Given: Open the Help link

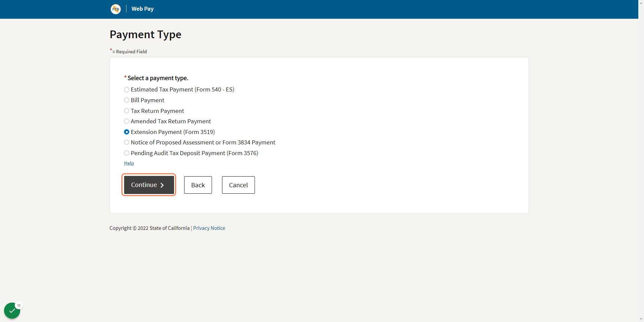Looking at the screenshot, I should [129, 163].
